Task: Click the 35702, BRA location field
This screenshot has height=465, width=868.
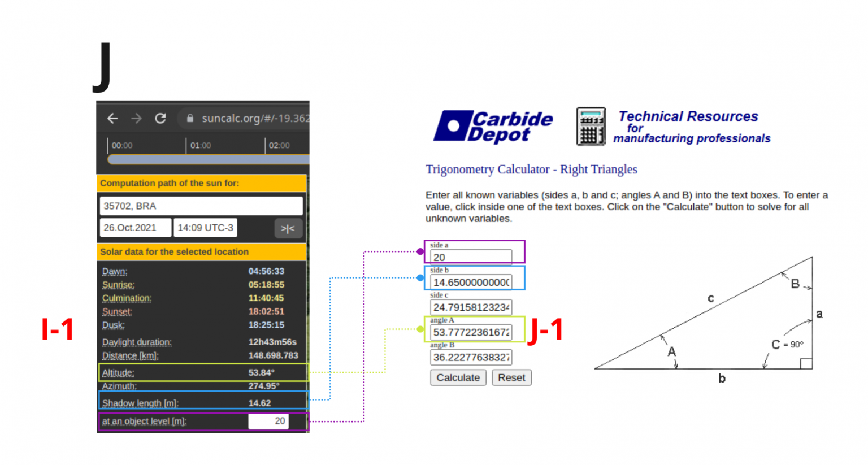Action: tap(201, 206)
